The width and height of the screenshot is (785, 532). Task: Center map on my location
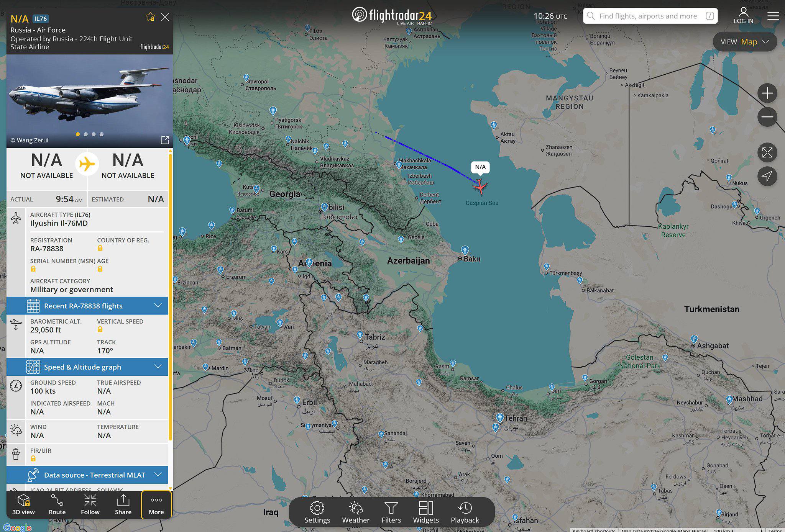[x=767, y=176]
